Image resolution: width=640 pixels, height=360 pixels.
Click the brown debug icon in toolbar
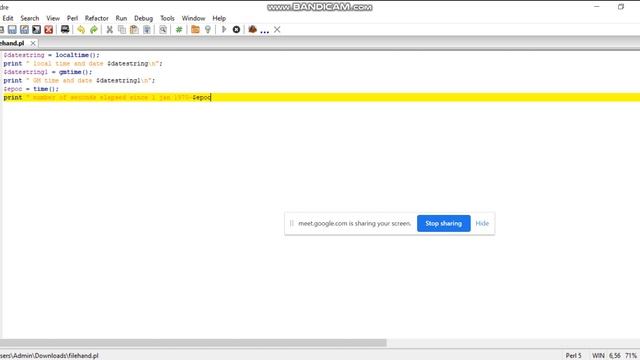pos(252,29)
